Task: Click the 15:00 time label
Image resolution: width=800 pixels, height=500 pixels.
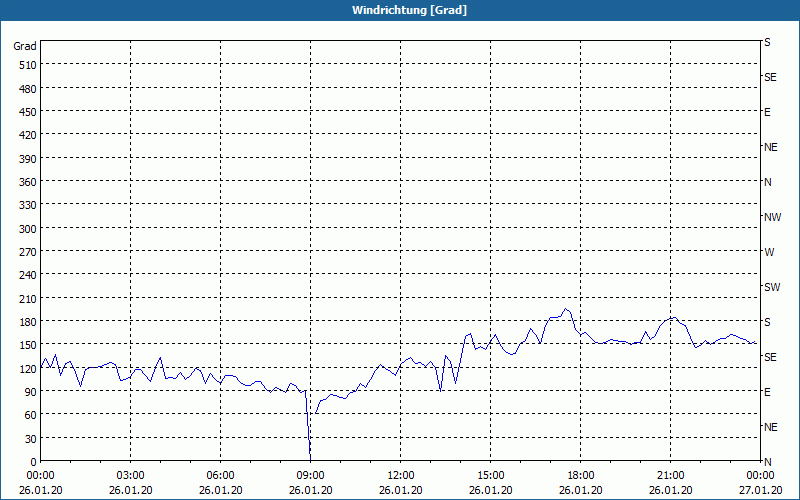Action: pos(491,476)
